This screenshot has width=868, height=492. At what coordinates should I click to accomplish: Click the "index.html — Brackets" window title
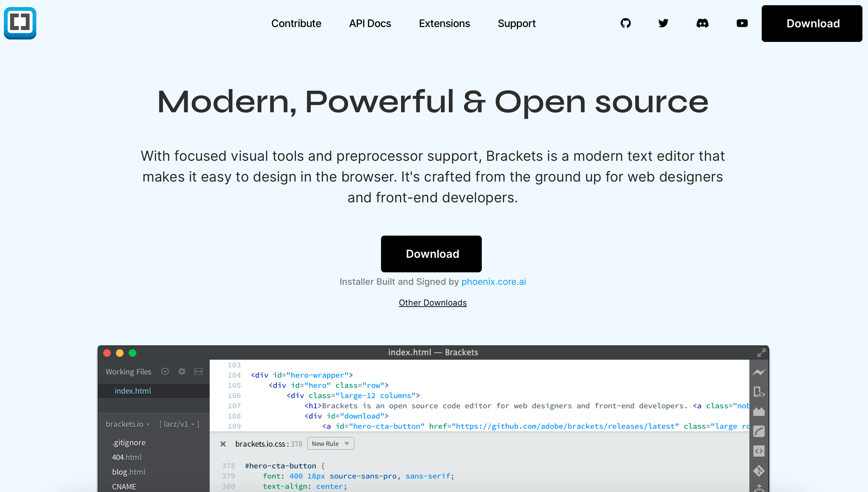[433, 352]
